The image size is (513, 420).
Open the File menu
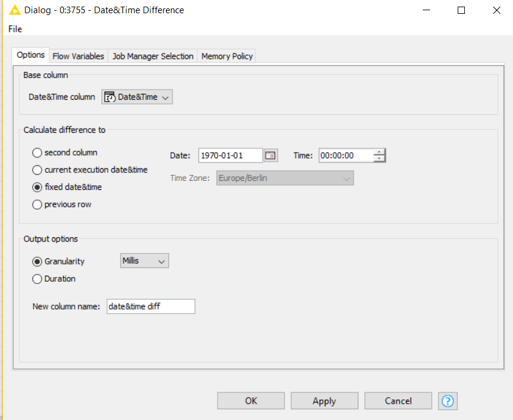(x=14, y=28)
